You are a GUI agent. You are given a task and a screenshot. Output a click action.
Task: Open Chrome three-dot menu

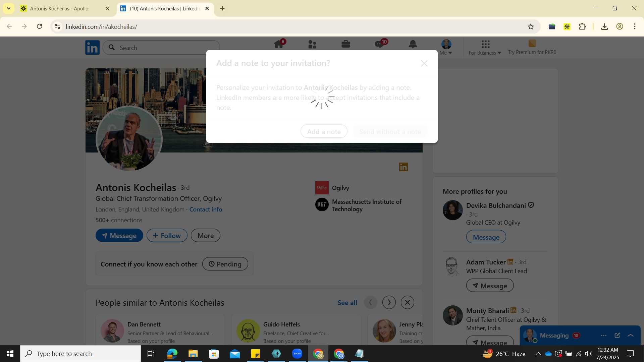(x=635, y=26)
